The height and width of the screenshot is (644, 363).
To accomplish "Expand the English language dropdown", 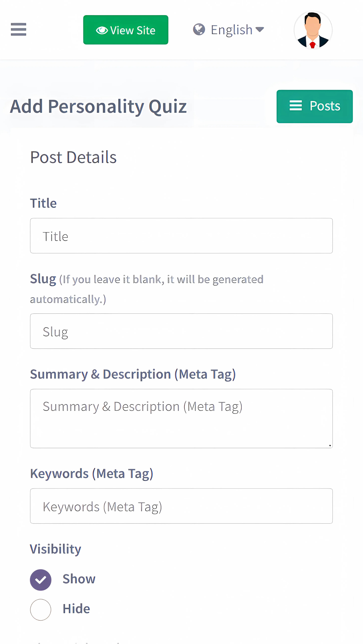I will 231,30.
